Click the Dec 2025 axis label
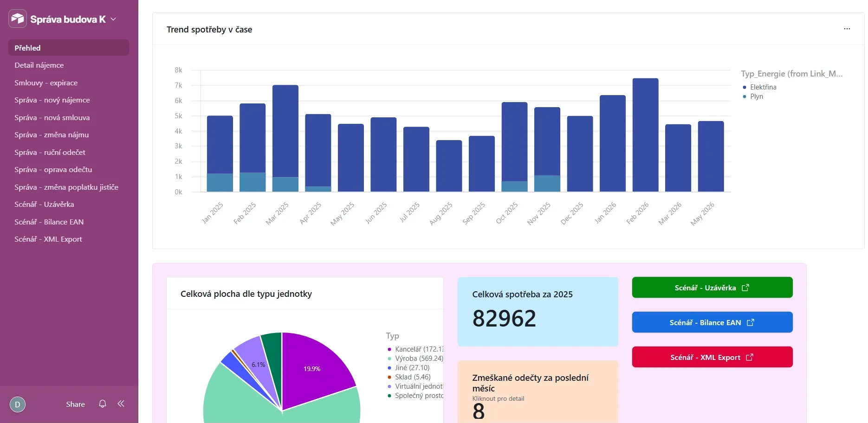The height and width of the screenshot is (423, 868). (x=572, y=213)
